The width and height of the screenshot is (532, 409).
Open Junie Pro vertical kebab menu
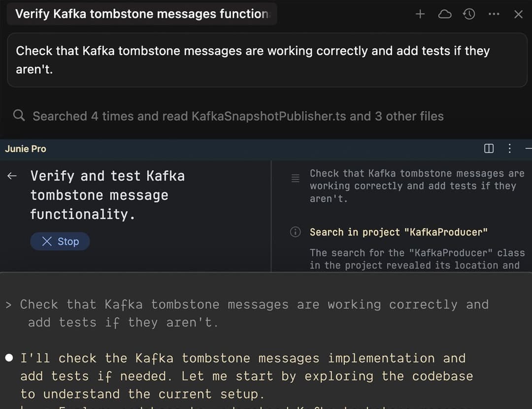click(x=509, y=148)
